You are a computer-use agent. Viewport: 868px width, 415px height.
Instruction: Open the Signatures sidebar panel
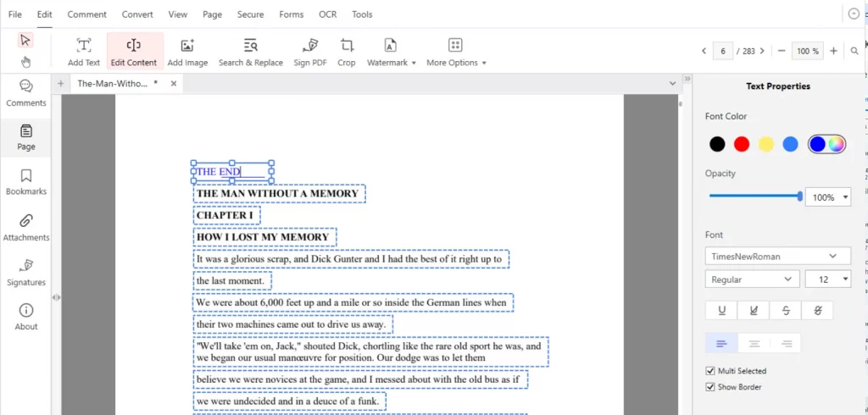[x=26, y=273]
